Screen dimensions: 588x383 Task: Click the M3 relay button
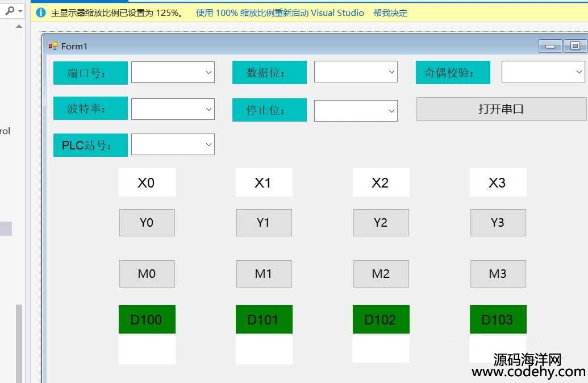click(498, 274)
